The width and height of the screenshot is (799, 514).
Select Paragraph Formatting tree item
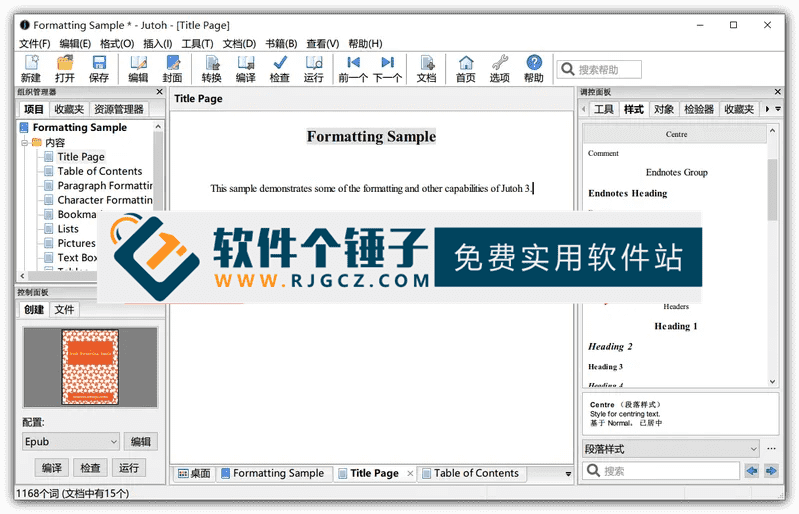click(x=105, y=185)
